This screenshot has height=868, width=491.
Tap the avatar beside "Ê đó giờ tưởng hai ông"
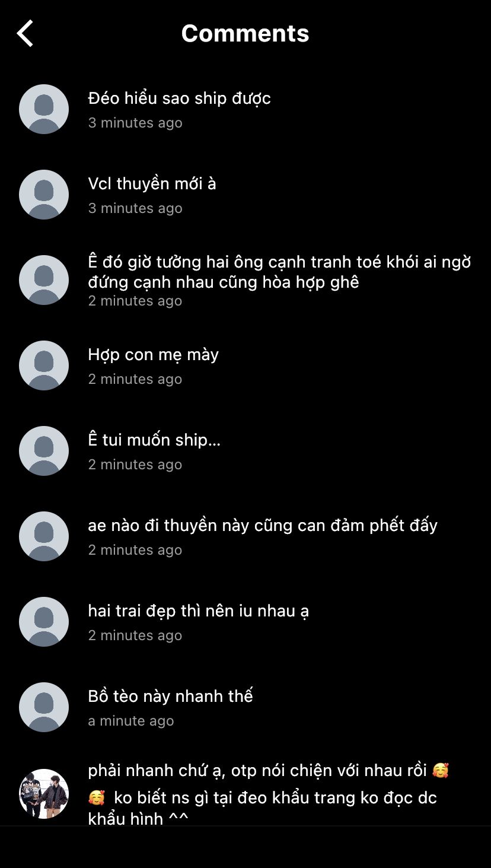(x=44, y=280)
